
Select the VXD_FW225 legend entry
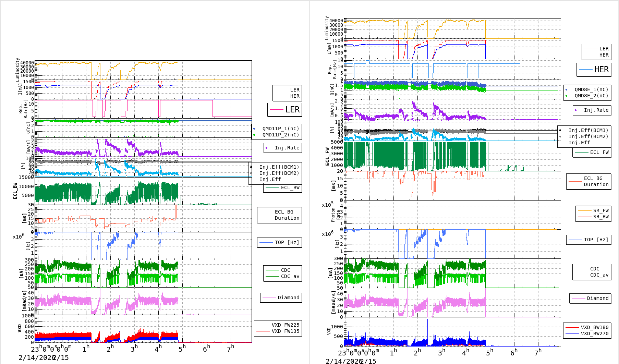285,325
